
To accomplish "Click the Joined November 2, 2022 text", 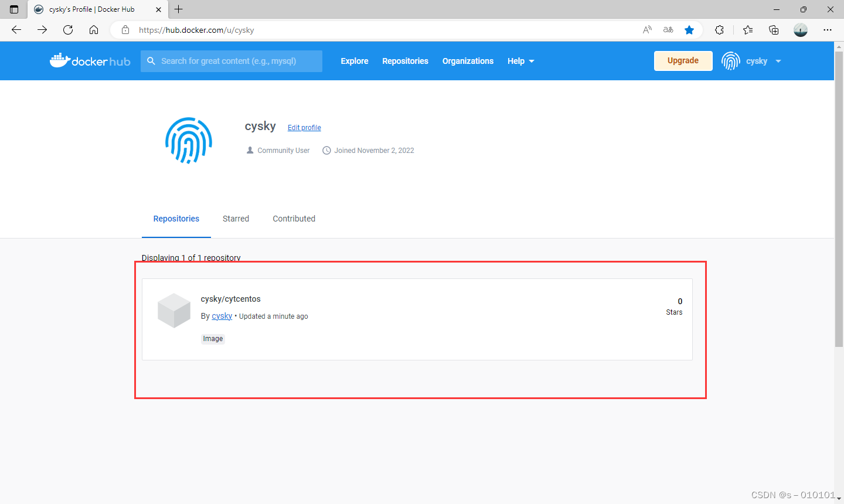I will (374, 151).
